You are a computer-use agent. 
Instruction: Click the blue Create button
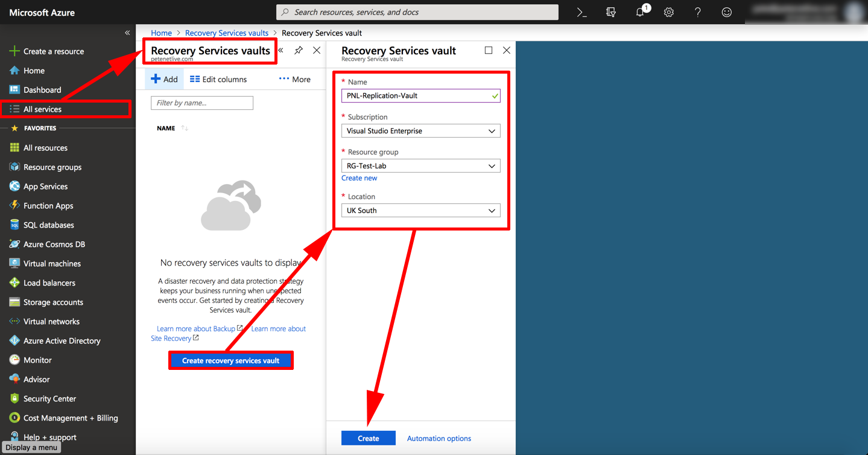(x=369, y=438)
